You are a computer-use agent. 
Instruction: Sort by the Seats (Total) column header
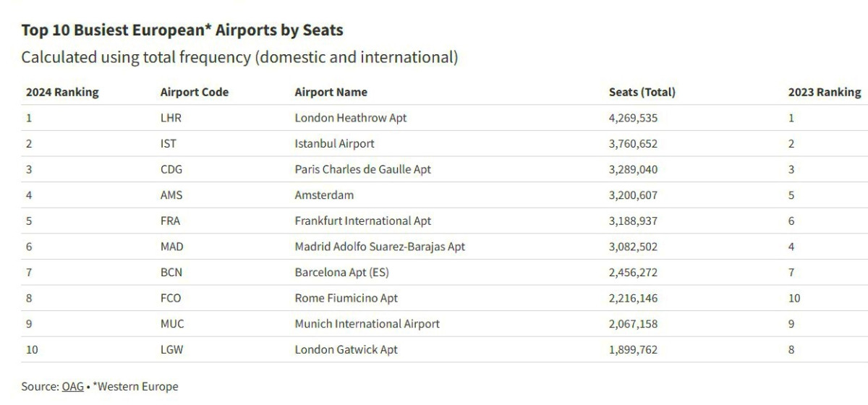click(x=642, y=92)
